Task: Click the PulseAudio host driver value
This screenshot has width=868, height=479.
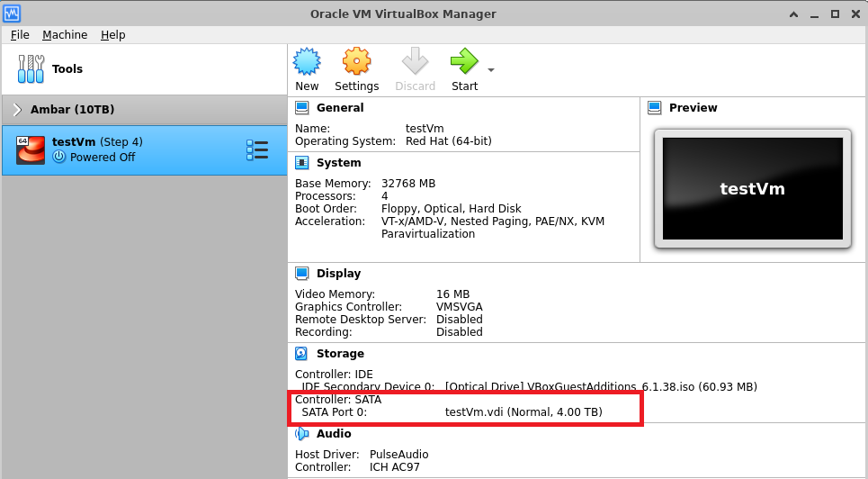Action: coord(399,455)
